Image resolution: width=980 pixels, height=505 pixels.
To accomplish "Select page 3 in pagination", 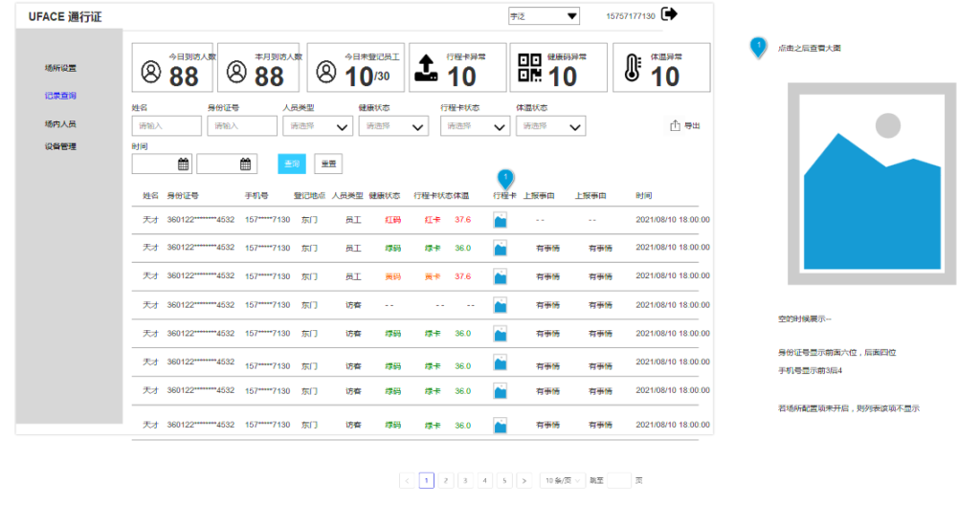I will coord(466,481).
